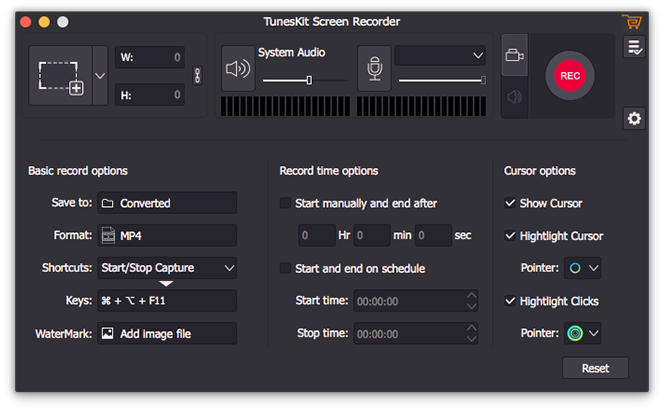Click the shortcut Keys field
Viewport: 664px width, 411px height.
tap(167, 301)
